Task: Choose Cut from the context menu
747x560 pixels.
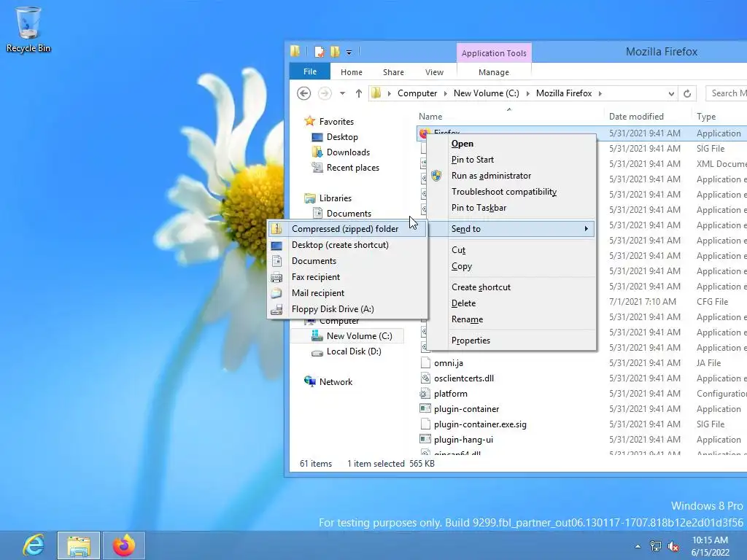Action: [511, 250]
